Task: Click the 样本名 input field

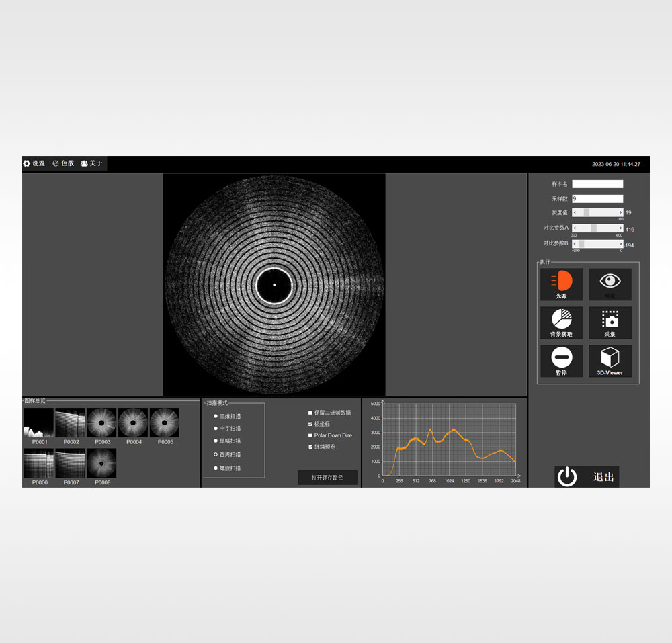Action: tap(597, 184)
